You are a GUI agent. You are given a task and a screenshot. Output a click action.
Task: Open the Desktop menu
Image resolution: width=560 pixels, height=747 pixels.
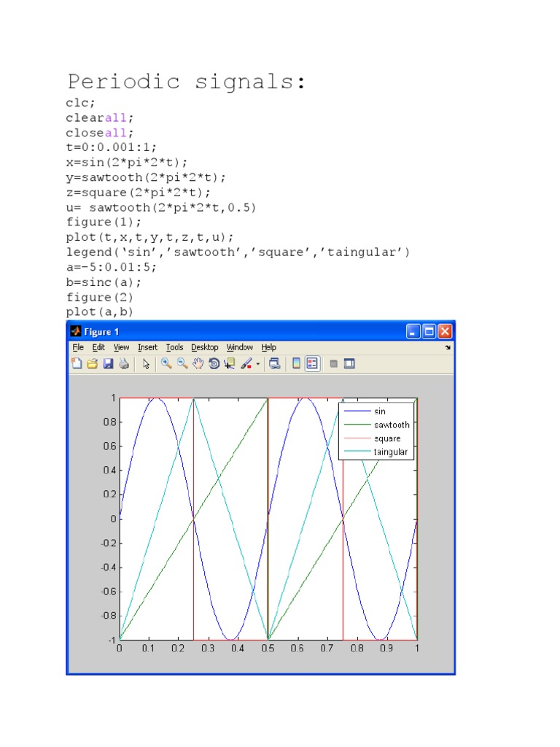pos(205,348)
